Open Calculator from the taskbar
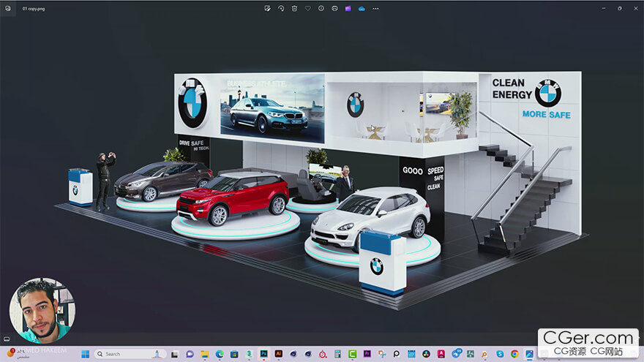The height and width of the screenshot is (362, 644). (337, 354)
